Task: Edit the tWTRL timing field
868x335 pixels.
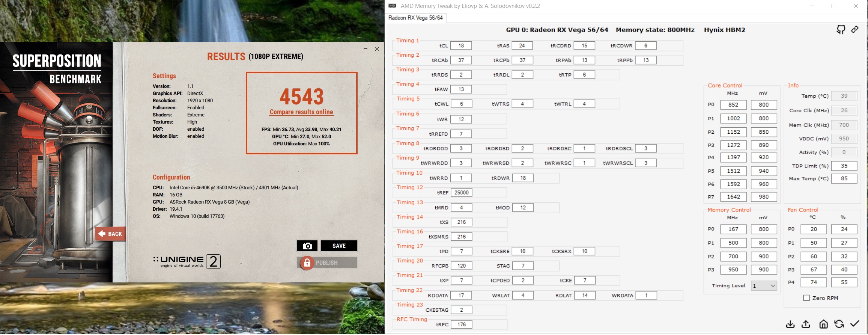Action: pyautogui.click(x=584, y=104)
